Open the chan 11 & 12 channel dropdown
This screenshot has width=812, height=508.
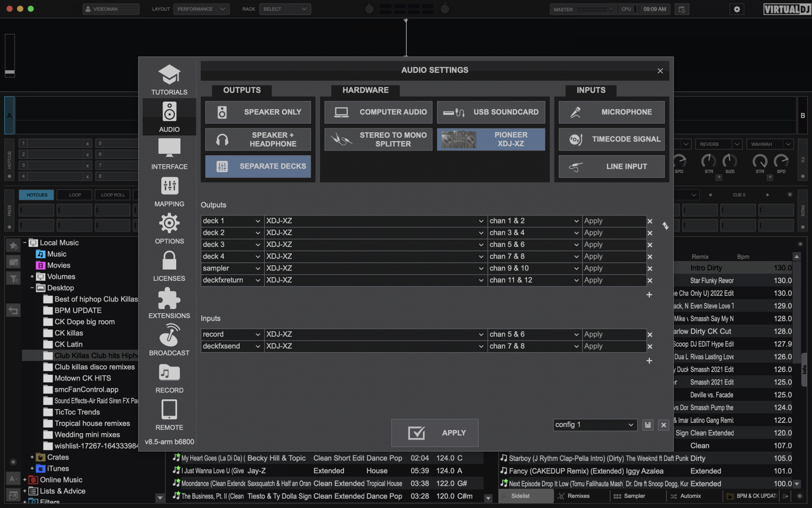click(534, 280)
